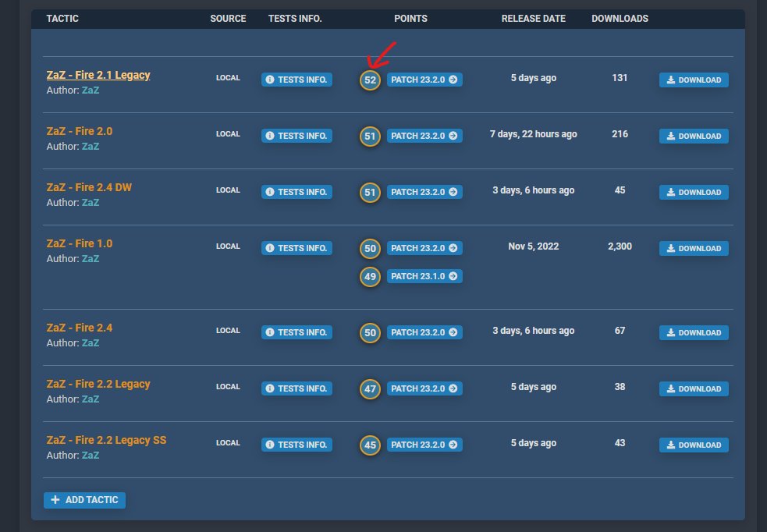Open ZaZ - Fire 2.0 tactic link
Screen dimensions: 767x532
[x=80, y=131]
